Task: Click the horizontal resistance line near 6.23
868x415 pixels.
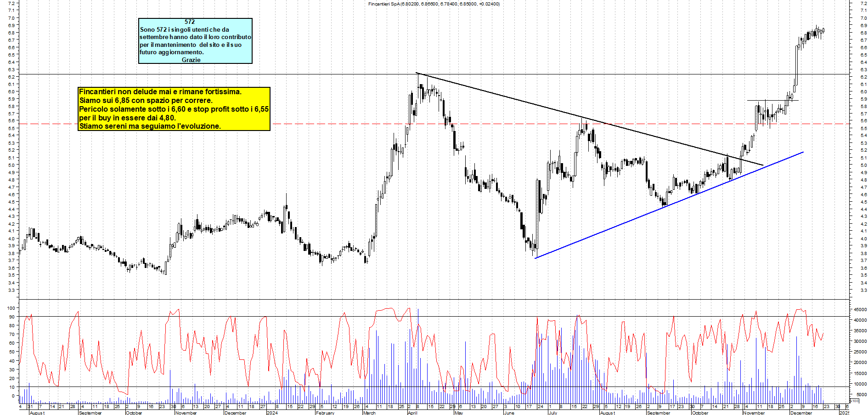Action: point(434,74)
